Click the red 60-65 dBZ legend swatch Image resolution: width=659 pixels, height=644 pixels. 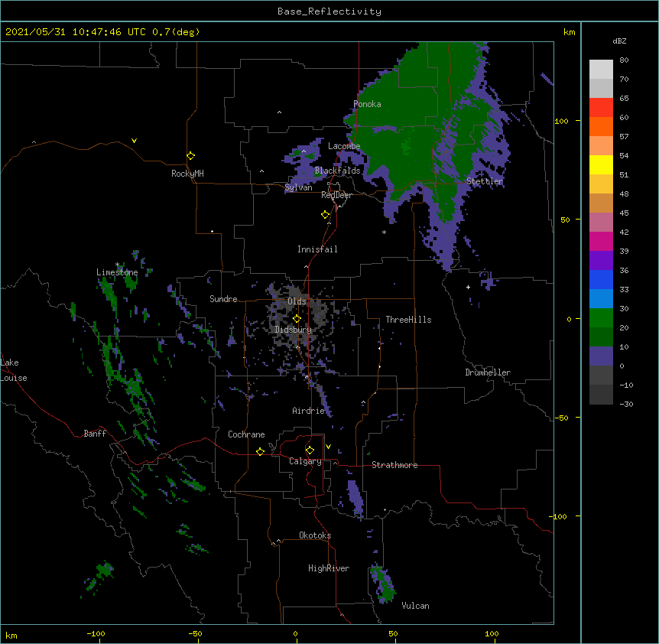tap(601, 108)
